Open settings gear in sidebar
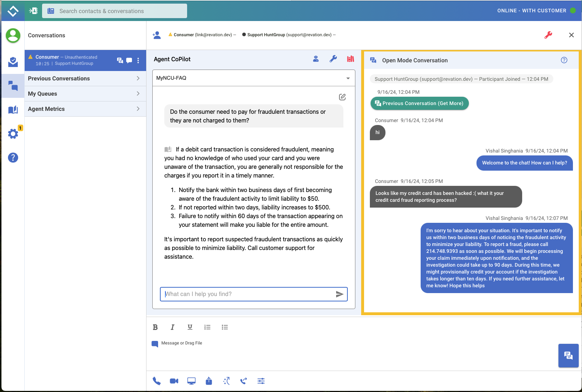582x392 pixels. pos(13,134)
